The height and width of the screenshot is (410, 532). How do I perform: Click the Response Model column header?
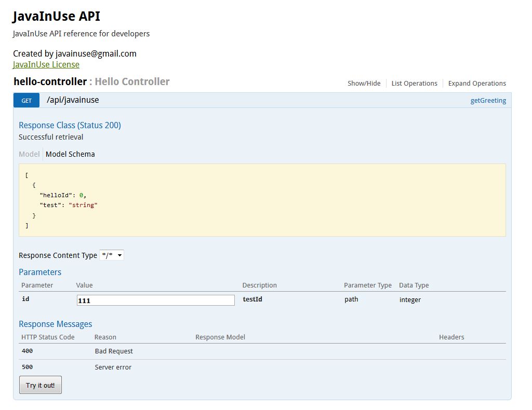click(x=220, y=337)
